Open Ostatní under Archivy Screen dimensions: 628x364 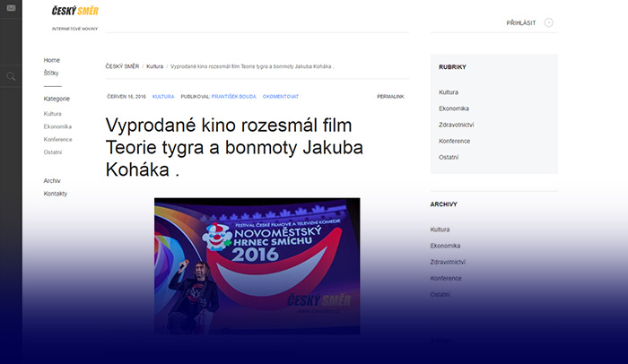click(440, 294)
